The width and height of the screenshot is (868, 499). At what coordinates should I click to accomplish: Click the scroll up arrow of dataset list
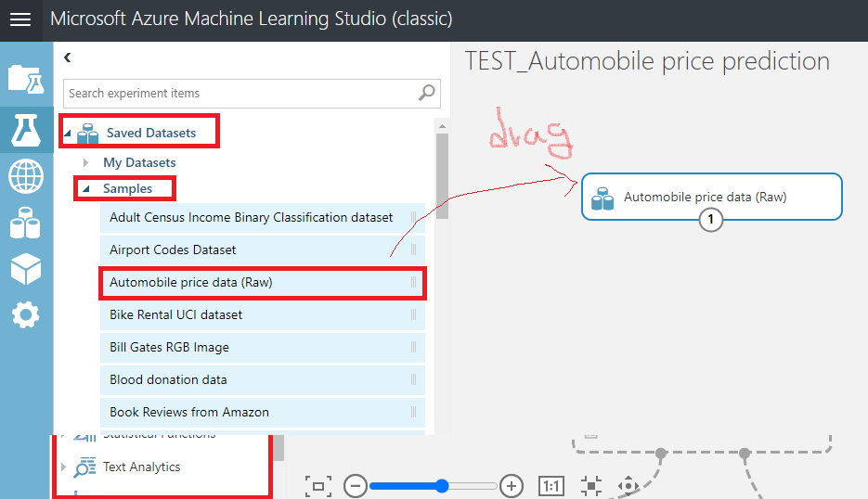[442, 126]
